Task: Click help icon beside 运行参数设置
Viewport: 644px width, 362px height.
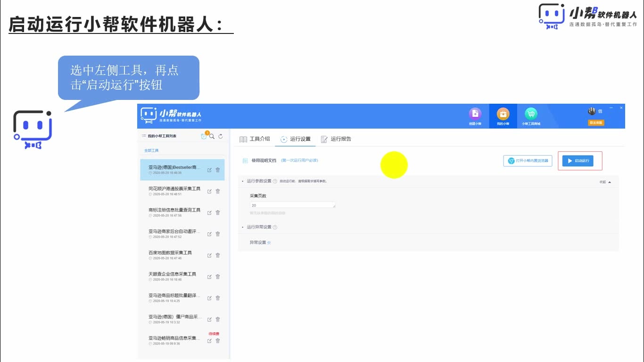Action: coord(275,181)
